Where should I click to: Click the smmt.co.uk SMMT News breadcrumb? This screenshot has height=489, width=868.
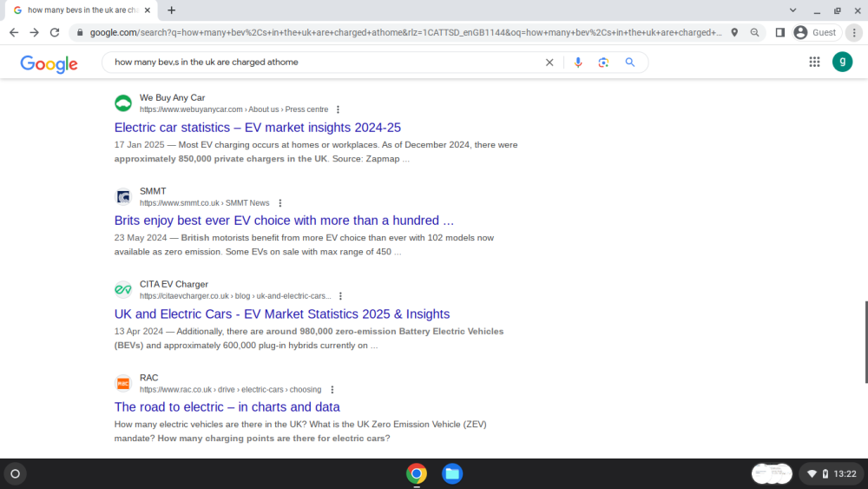(204, 203)
